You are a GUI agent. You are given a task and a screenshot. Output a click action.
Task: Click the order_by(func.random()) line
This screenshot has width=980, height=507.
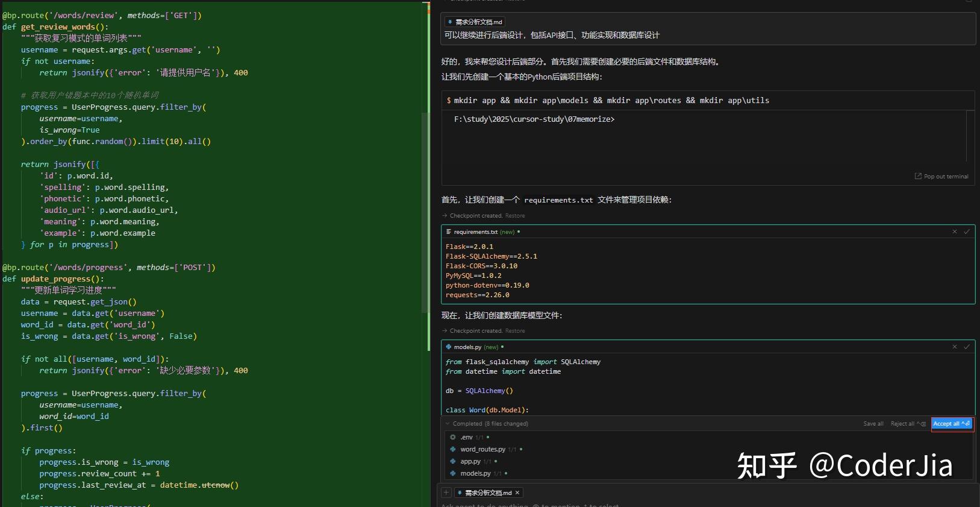point(116,142)
